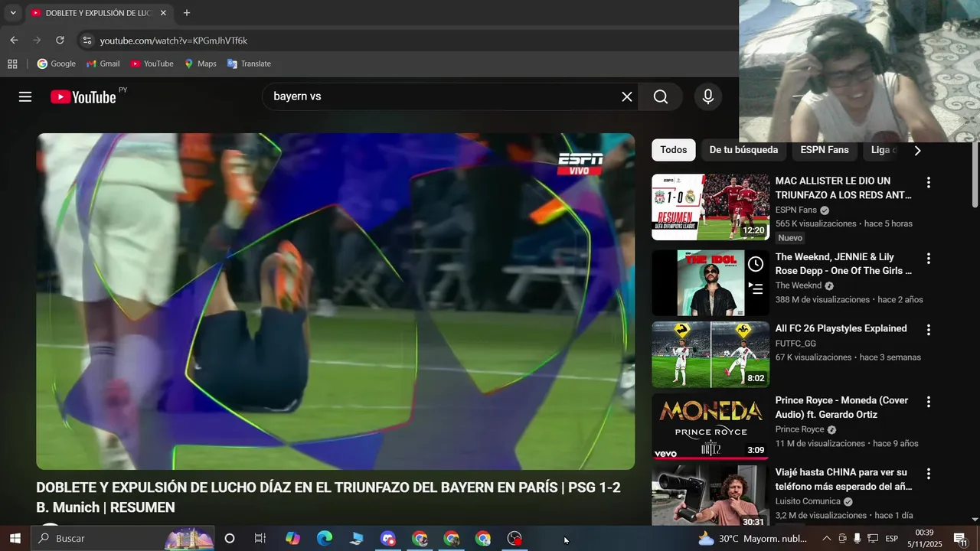Clear the search text with X
980x551 pixels.
pyautogui.click(x=626, y=96)
